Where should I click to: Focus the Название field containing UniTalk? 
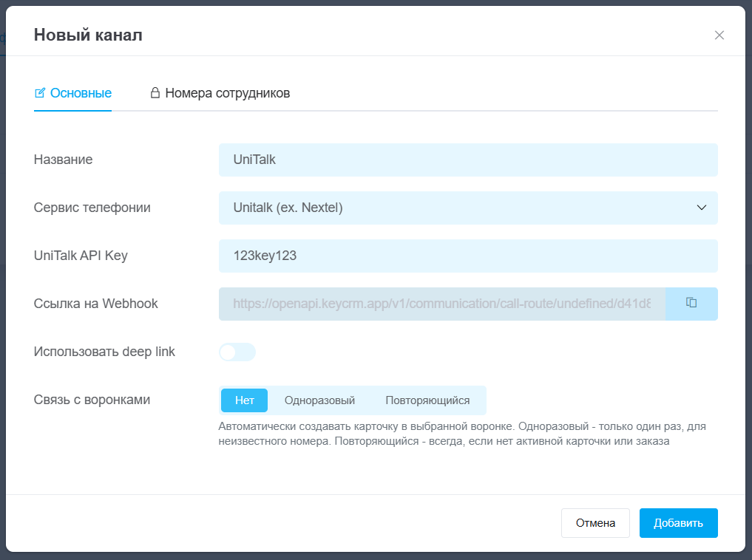click(x=467, y=160)
